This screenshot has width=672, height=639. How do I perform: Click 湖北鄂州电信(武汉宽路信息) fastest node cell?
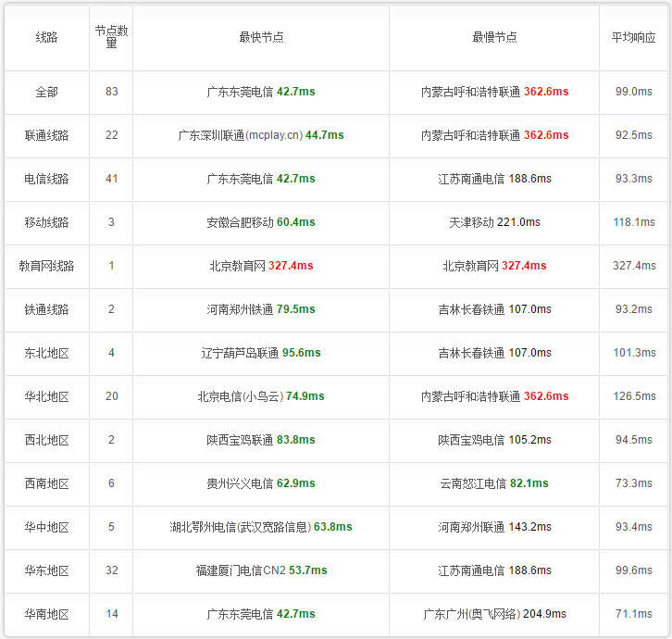pos(261,527)
